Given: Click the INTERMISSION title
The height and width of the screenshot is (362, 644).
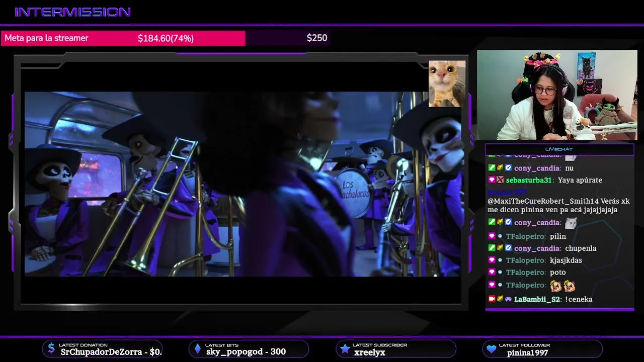Looking at the screenshot, I should pos(72,12).
